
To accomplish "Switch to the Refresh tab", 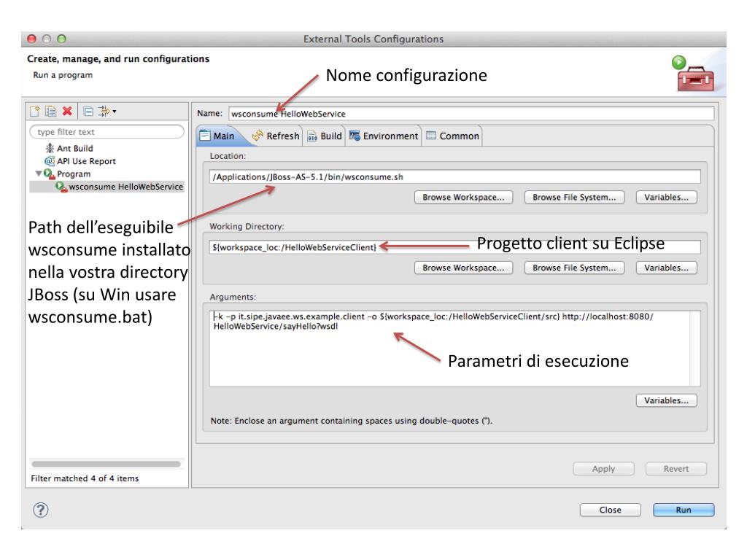I will tap(276, 136).
